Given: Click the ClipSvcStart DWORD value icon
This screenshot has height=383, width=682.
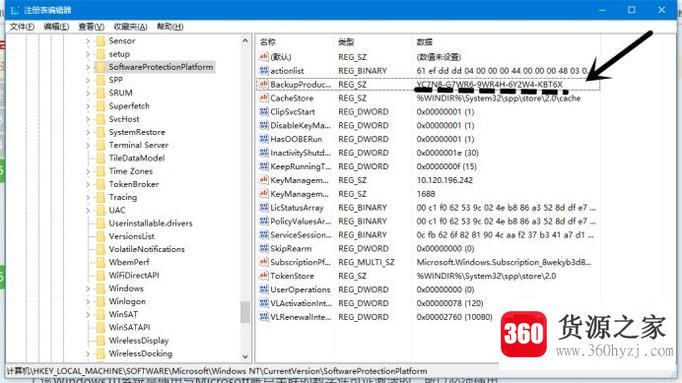Looking at the screenshot, I should [x=264, y=112].
